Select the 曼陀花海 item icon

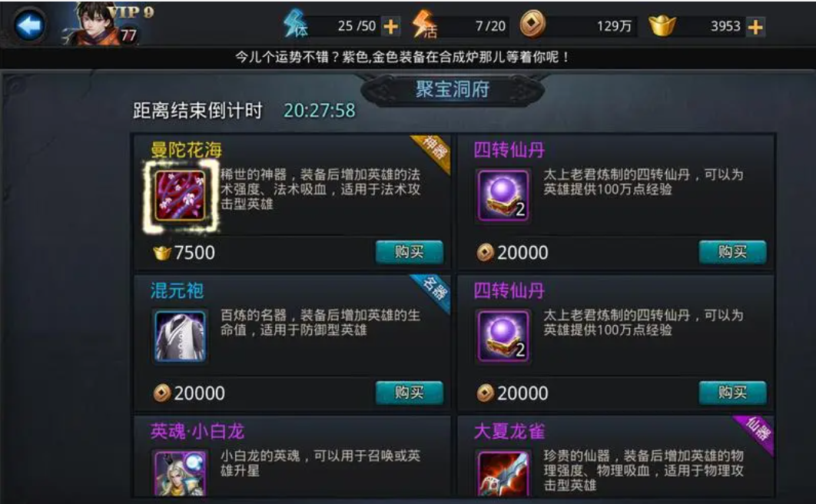point(180,196)
